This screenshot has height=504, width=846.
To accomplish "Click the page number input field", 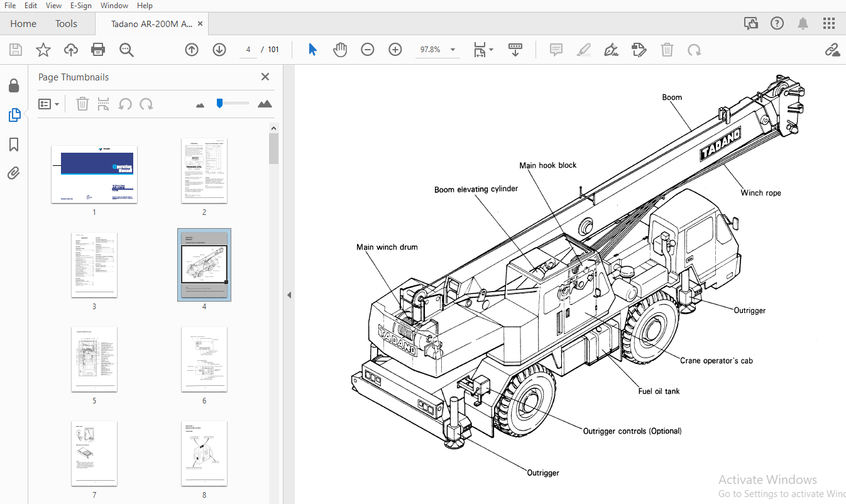I will coord(248,50).
